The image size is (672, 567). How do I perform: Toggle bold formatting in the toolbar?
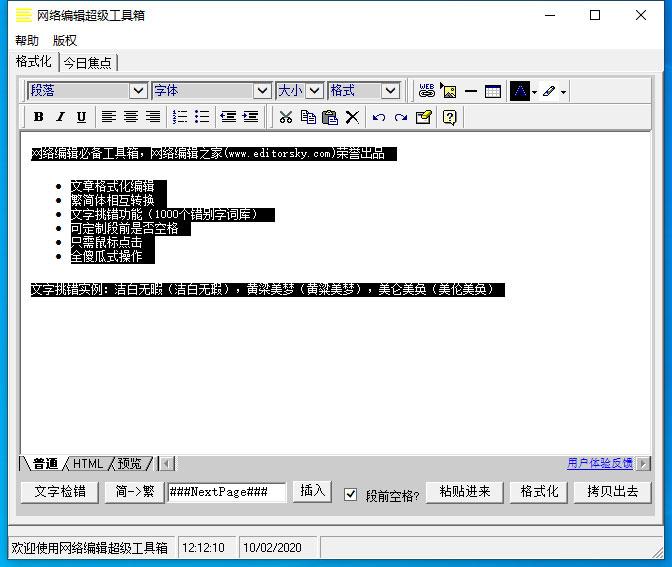(x=38, y=117)
